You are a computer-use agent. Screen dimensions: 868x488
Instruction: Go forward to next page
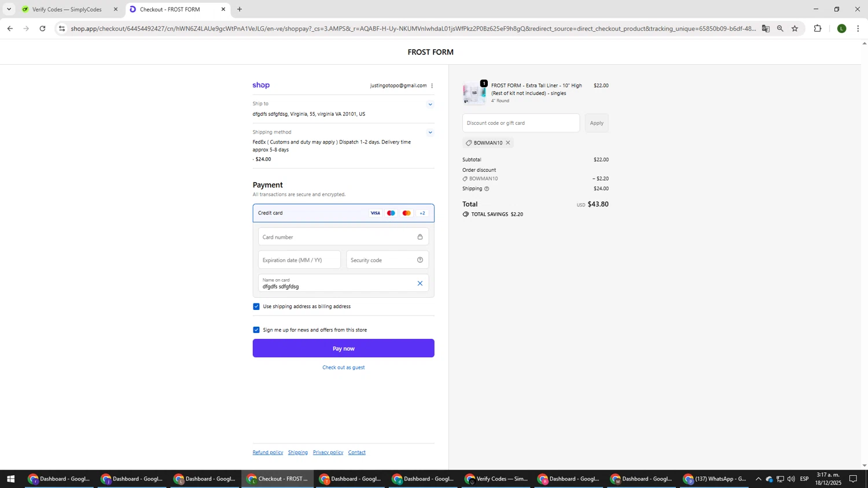(x=26, y=28)
